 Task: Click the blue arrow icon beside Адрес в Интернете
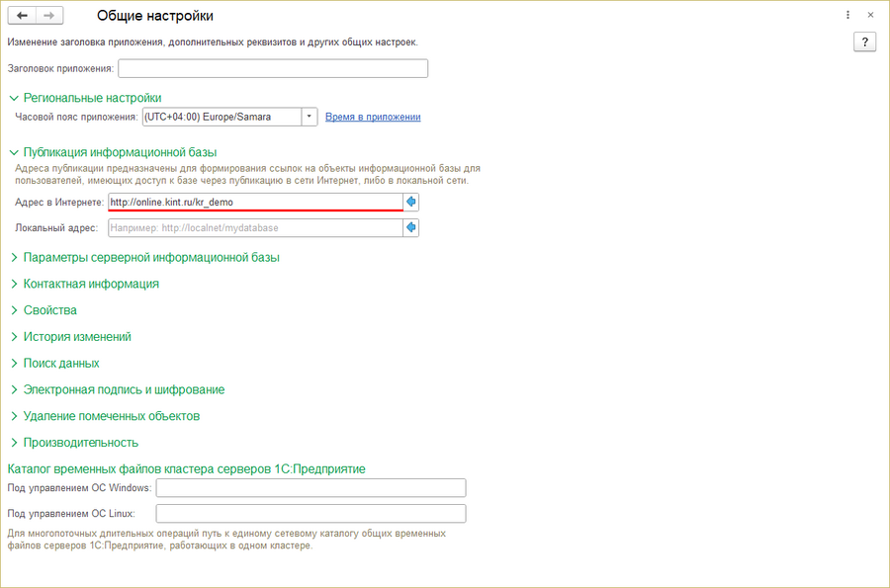pyautogui.click(x=411, y=202)
